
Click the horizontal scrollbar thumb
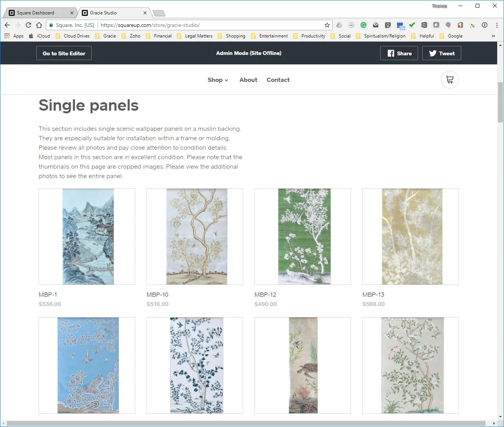tap(246, 423)
